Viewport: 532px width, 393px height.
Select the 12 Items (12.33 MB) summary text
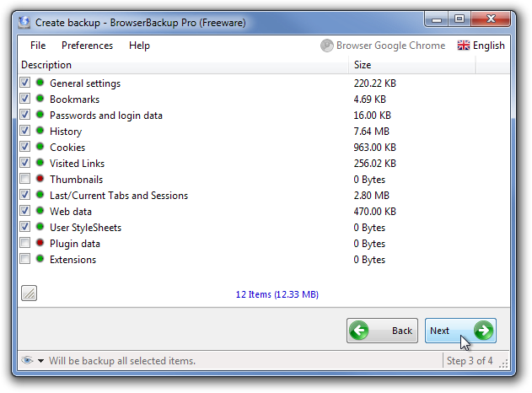[277, 294]
